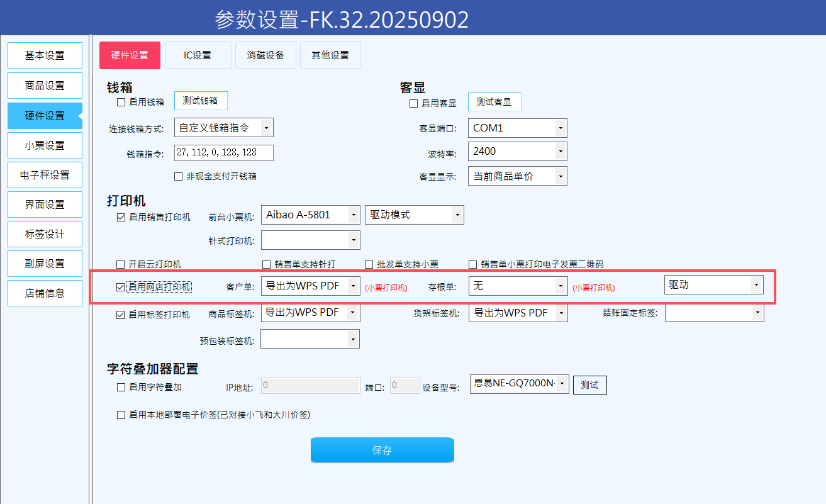Check the 开启云打印机 box
The image size is (826, 504).
[x=121, y=264]
